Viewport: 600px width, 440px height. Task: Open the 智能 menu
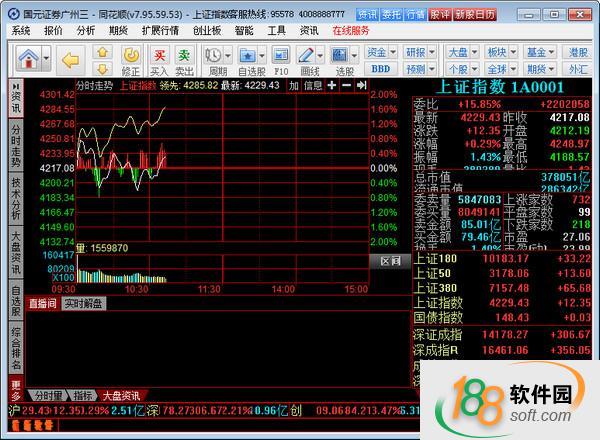point(244,31)
